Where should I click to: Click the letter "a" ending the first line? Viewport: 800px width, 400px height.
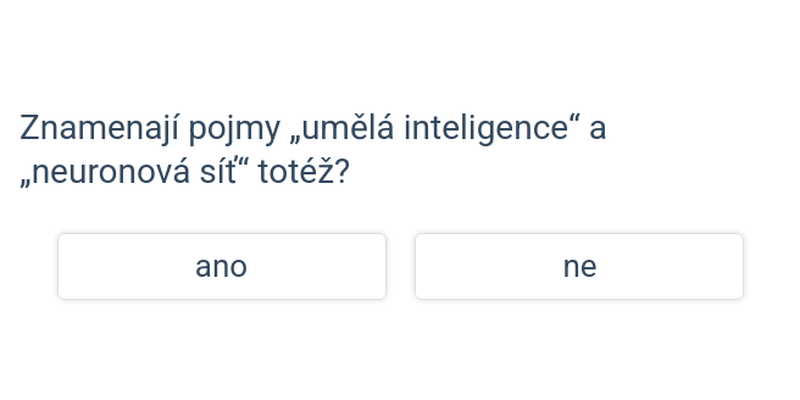597,129
